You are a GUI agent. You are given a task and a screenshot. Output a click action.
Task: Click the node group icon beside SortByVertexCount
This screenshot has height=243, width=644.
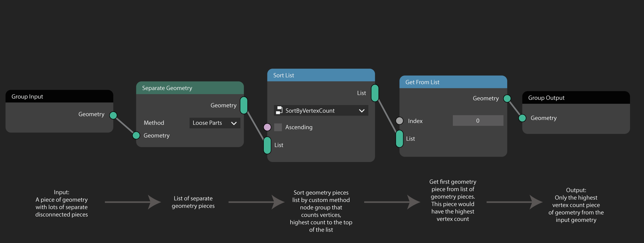[279, 110]
